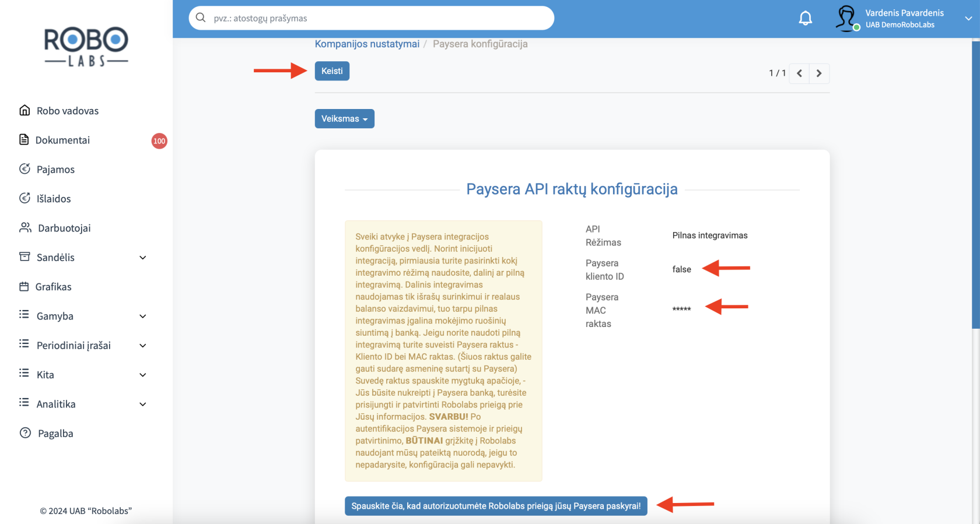Click the Paysera konfigūracija breadcrumb text
The height and width of the screenshot is (524, 980).
click(480, 44)
